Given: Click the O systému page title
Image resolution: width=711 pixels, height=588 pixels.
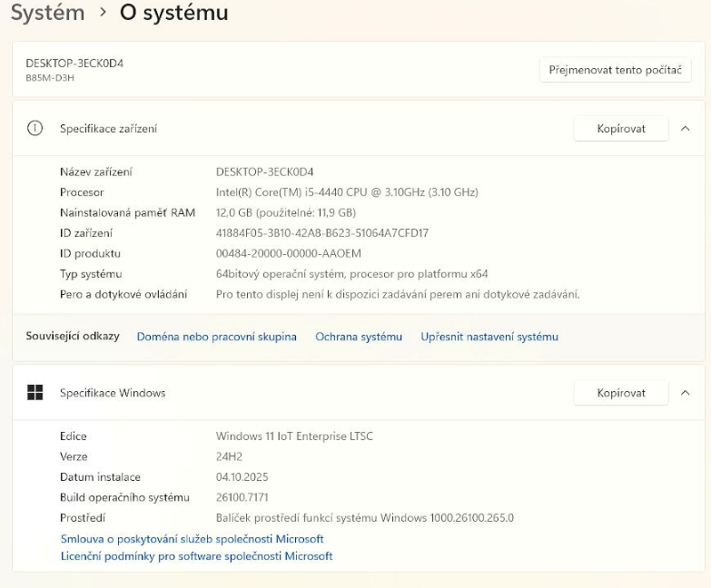Looking at the screenshot, I should click(173, 13).
